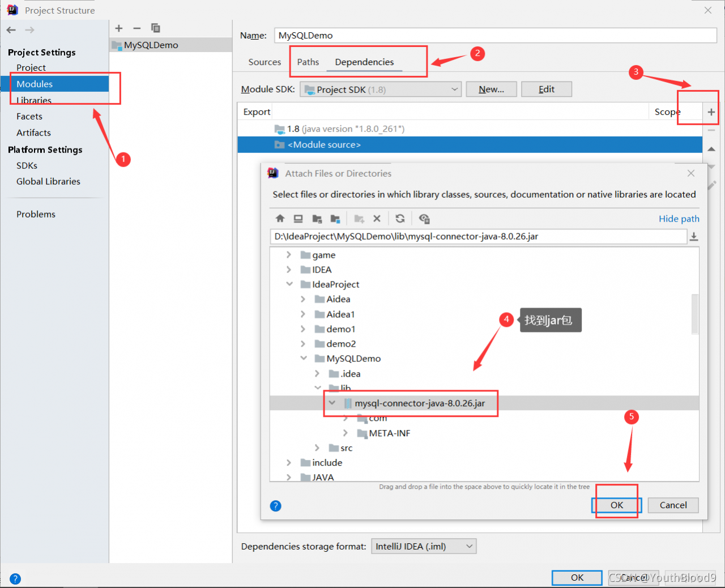Open Facets settings
This screenshot has height=588, width=725.
pos(29,116)
